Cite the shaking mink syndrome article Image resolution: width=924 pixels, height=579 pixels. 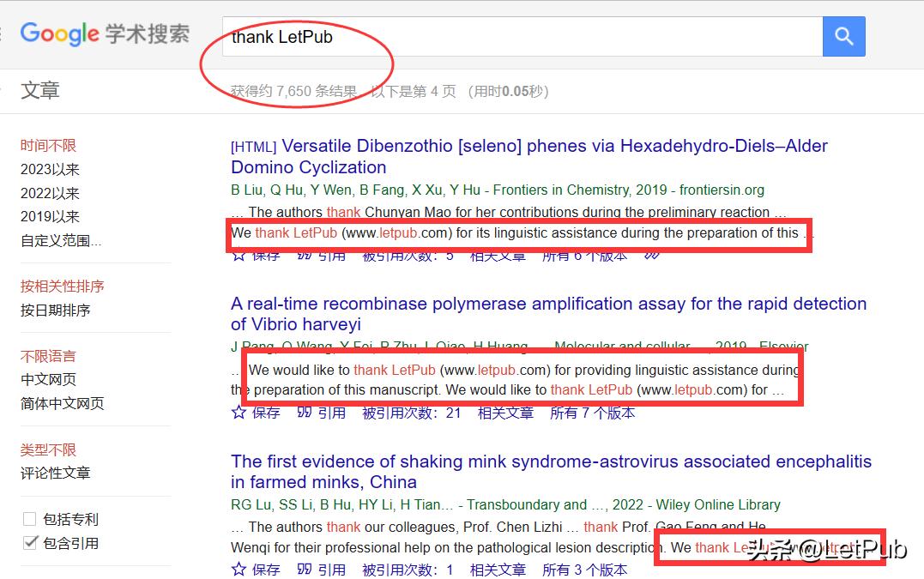(x=321, y=570)
